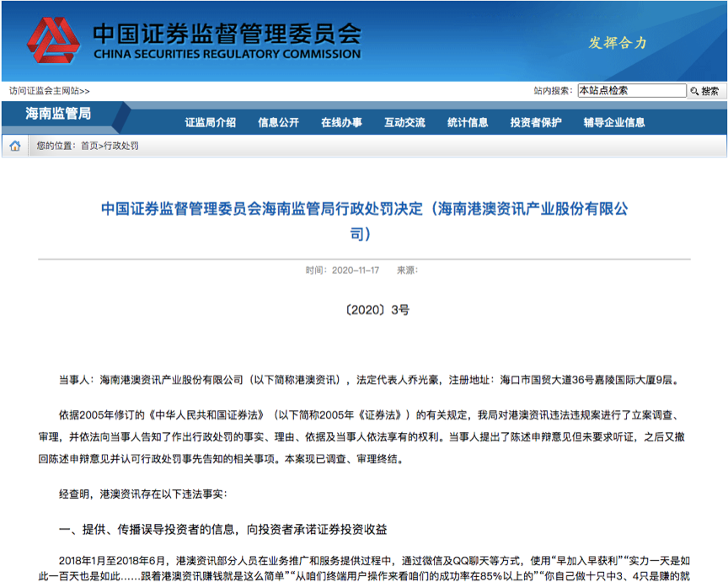Click the document number 〔2020〕3号
The width and height of the screenshot is (728, 582).
pos(377,310)
